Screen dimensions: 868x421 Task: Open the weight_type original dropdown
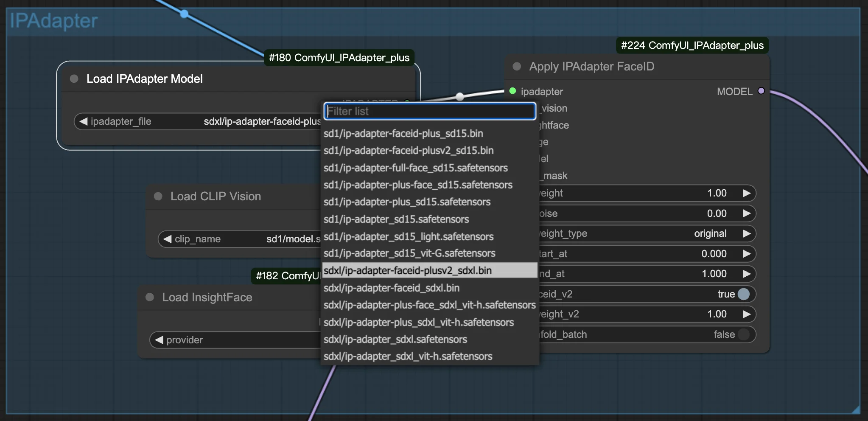[x=710, y=233]
